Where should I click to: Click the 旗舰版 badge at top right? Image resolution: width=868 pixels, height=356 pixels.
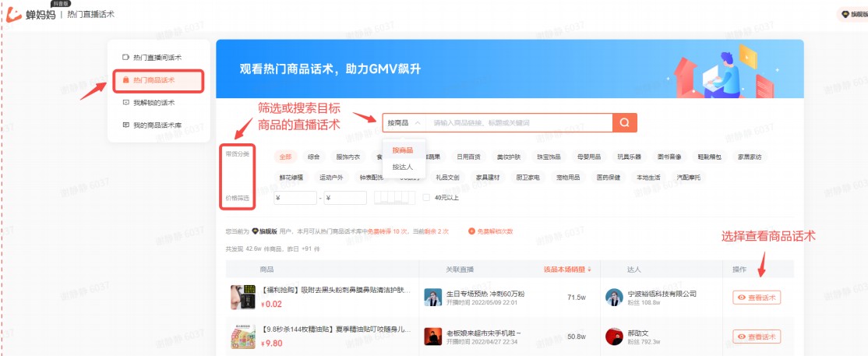[x=853, y=14]
